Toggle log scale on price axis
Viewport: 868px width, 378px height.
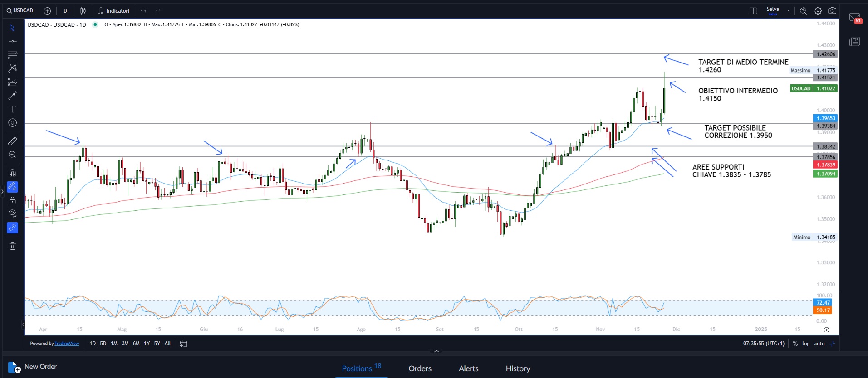click(x=806, y=344)
